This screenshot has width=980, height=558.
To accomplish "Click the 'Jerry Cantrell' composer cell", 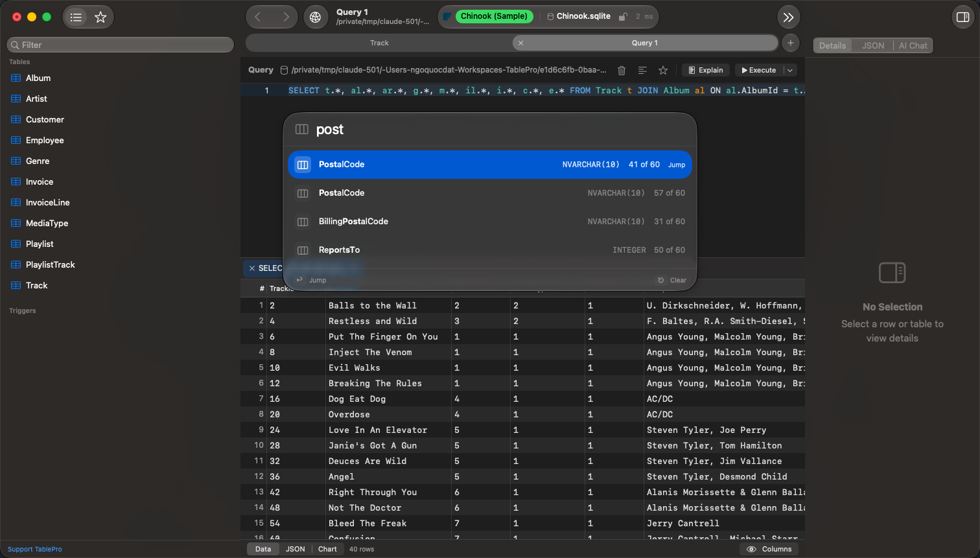I will [724, 523].
